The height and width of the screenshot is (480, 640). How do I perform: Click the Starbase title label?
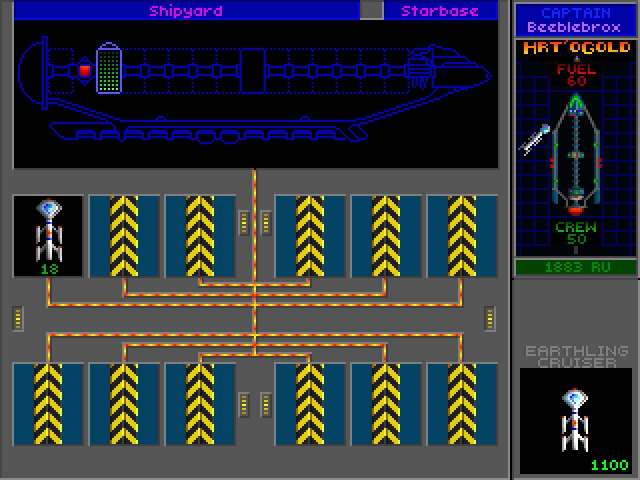pyautogui.click(x=440, y=11)
